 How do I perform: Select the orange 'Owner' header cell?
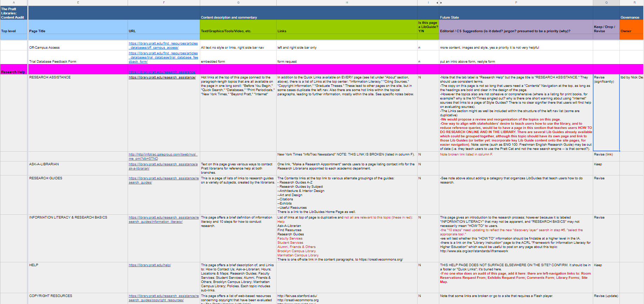coord(631,27)
